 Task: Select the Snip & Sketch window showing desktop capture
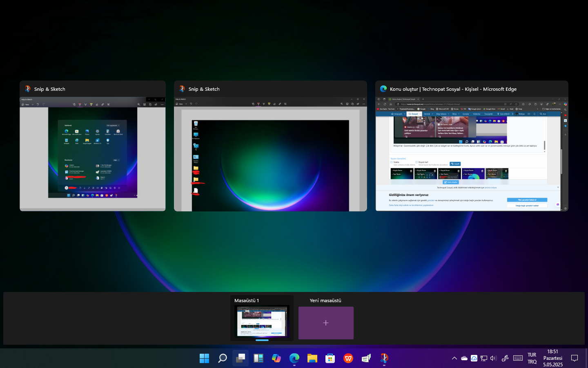click(x=270, y=146)
